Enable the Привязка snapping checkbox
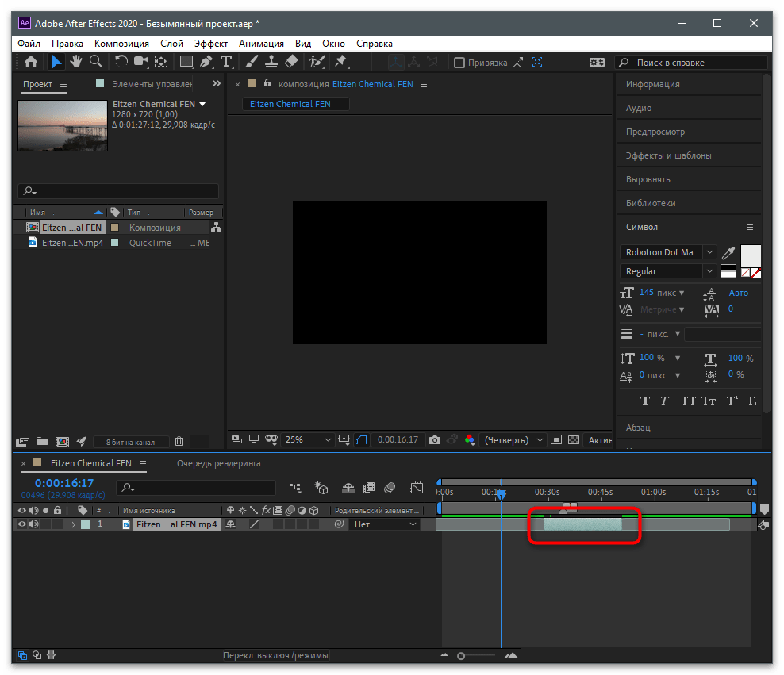The height and width of the screenshot is (675, 784). pos(459,63)
